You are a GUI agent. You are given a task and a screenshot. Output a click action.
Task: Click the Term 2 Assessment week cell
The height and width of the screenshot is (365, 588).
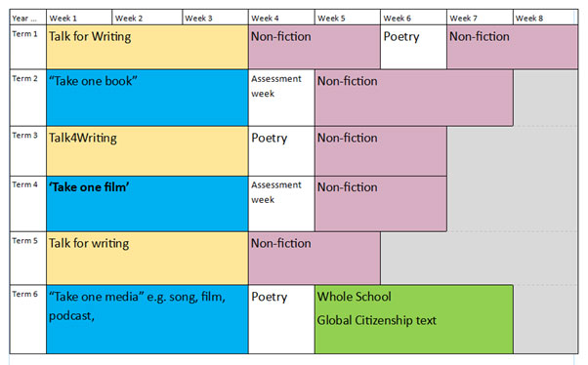point(281,98)
